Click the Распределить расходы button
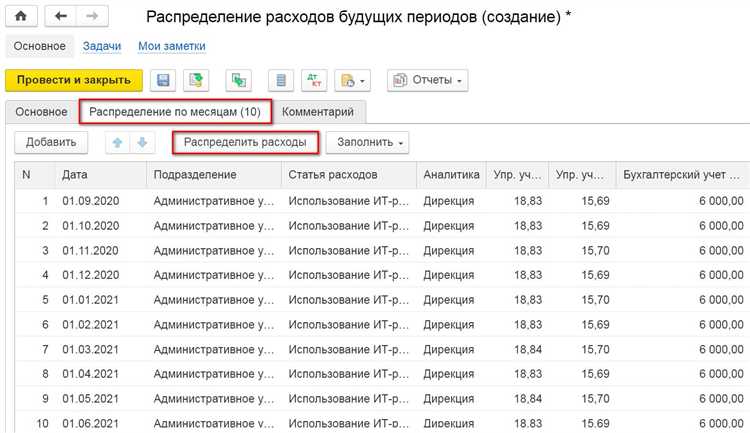This screenshot has height=433, width=750. (245, 143)
